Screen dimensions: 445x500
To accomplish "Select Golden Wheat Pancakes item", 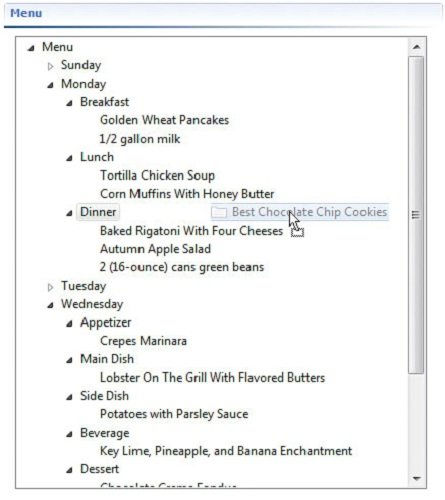I will 164,120.
